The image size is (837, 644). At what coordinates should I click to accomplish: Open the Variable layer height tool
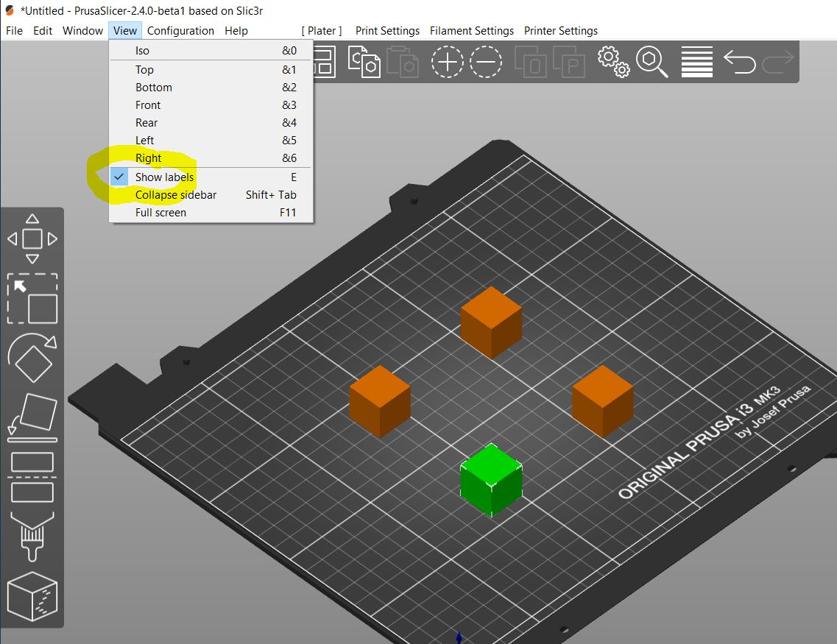pos(696,62)
